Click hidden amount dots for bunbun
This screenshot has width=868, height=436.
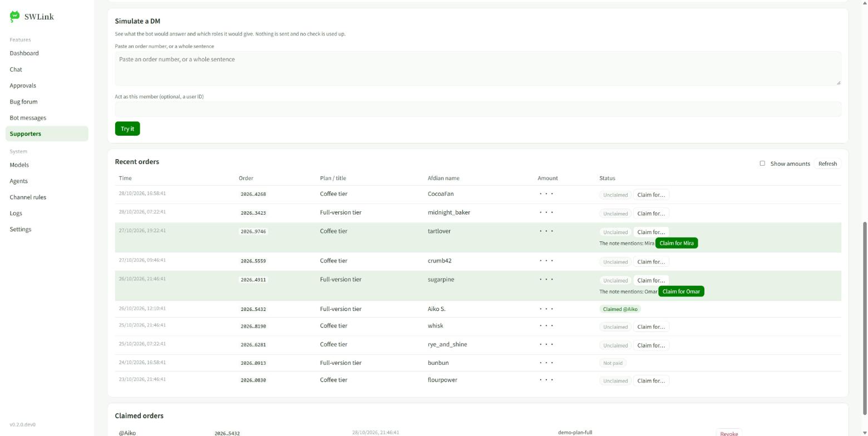546,363
